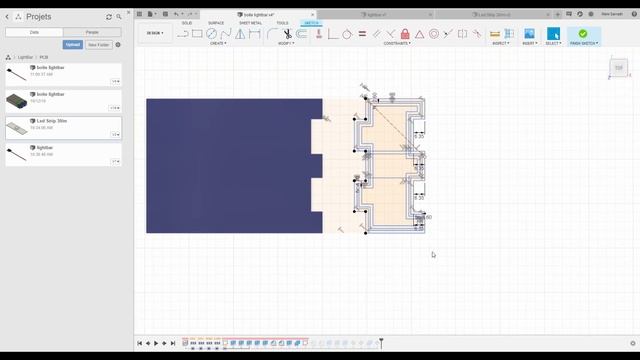Expand the Select menu dropdown

coord(553,43)
